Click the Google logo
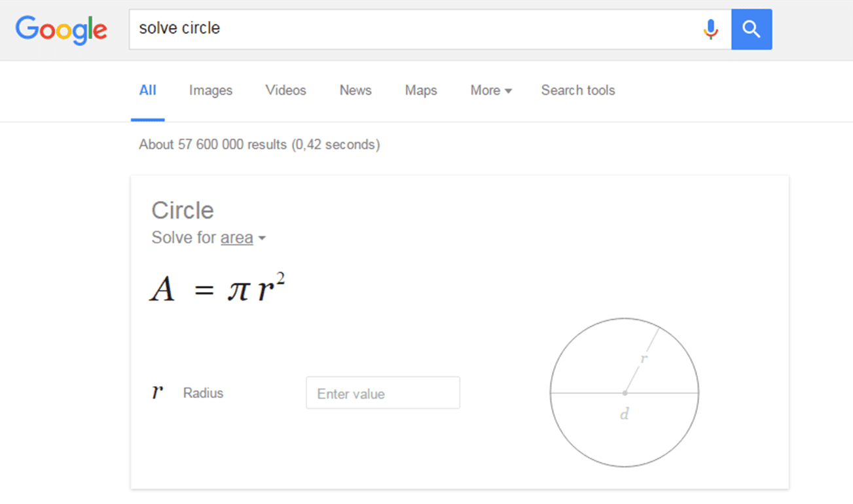The width and height of the screenshot is (853, 504). coord(61,29)
